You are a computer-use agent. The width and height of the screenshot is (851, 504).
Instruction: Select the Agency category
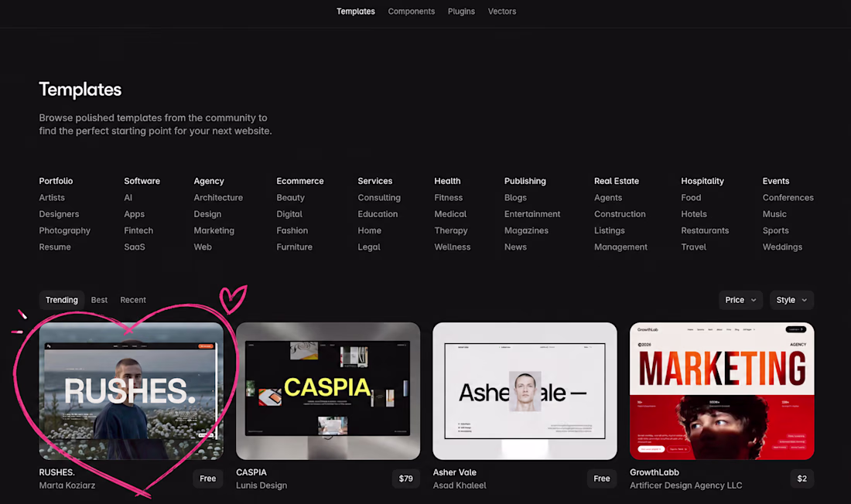point(209,181)
